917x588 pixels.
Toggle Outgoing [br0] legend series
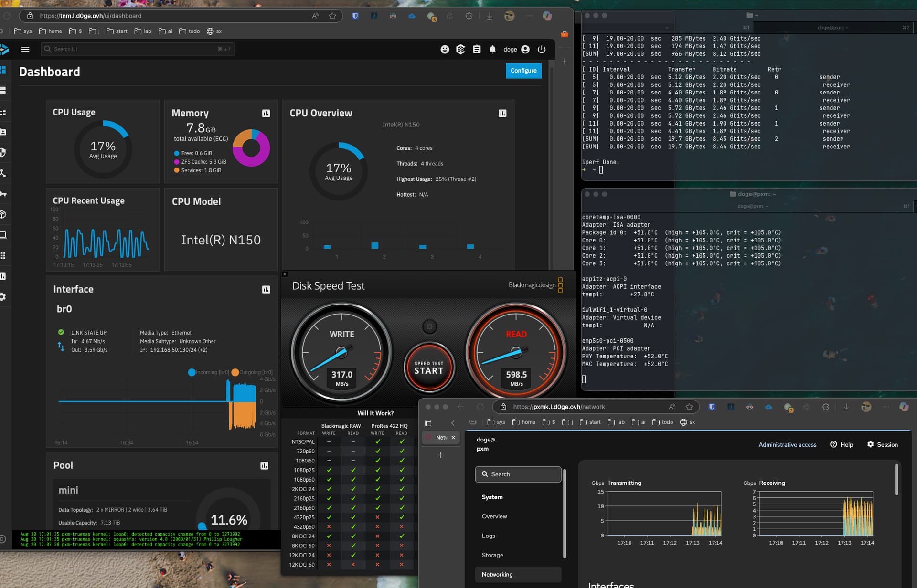point(252,372)
